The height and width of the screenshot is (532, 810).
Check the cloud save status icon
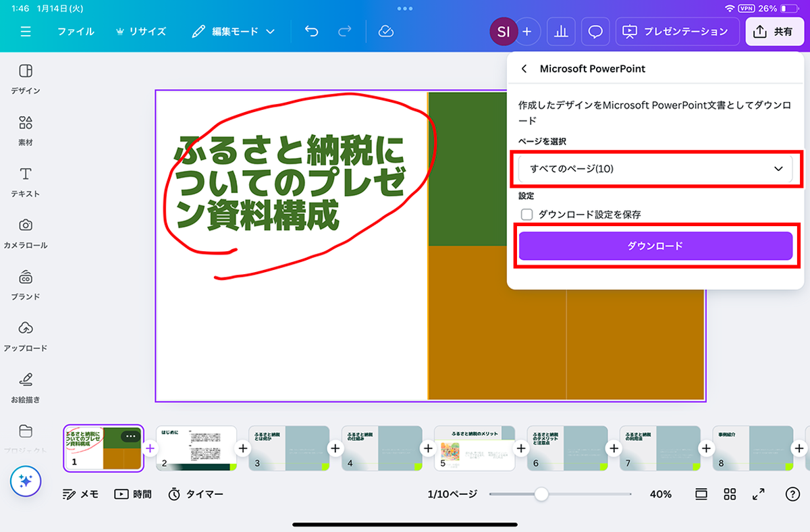[386, 32]
